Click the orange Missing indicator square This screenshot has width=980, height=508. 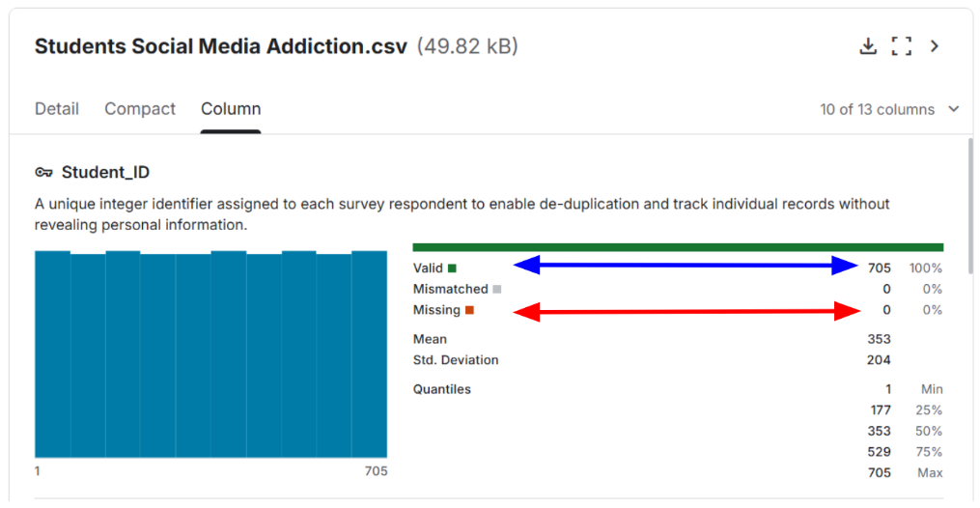(469, 310)
